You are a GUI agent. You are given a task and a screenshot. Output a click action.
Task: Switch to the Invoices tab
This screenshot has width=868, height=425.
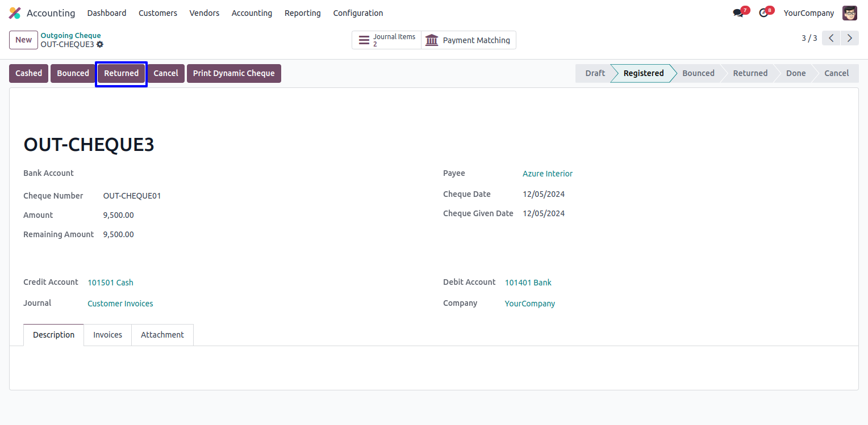click(107, 335)
